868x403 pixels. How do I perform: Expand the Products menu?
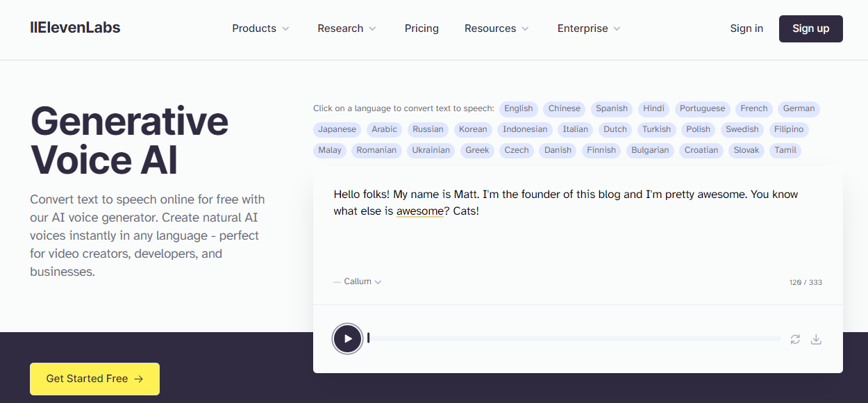[260, 28]
